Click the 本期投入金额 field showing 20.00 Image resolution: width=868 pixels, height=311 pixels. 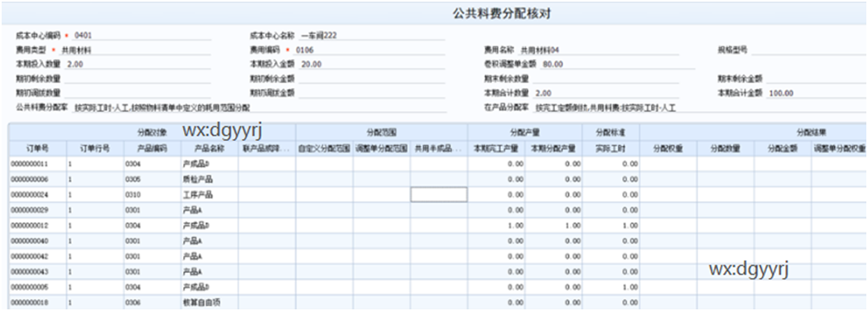pyautogui.click(x=373, y=65)
